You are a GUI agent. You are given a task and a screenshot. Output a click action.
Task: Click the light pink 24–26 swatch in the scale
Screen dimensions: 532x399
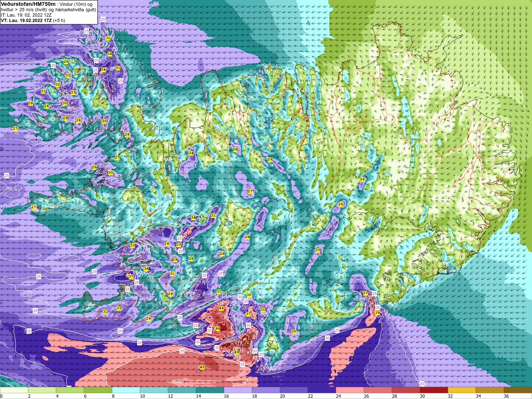(x=350, y=390)
